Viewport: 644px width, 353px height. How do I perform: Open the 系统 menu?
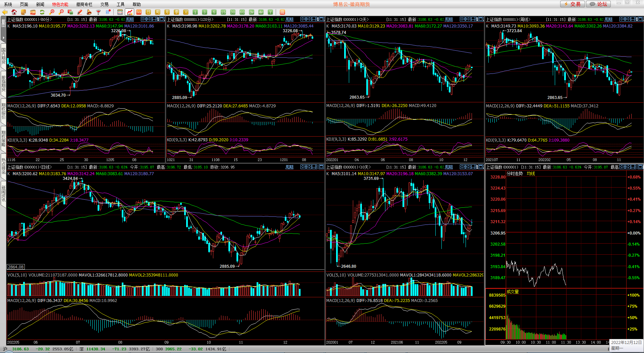tap(8, 4)
